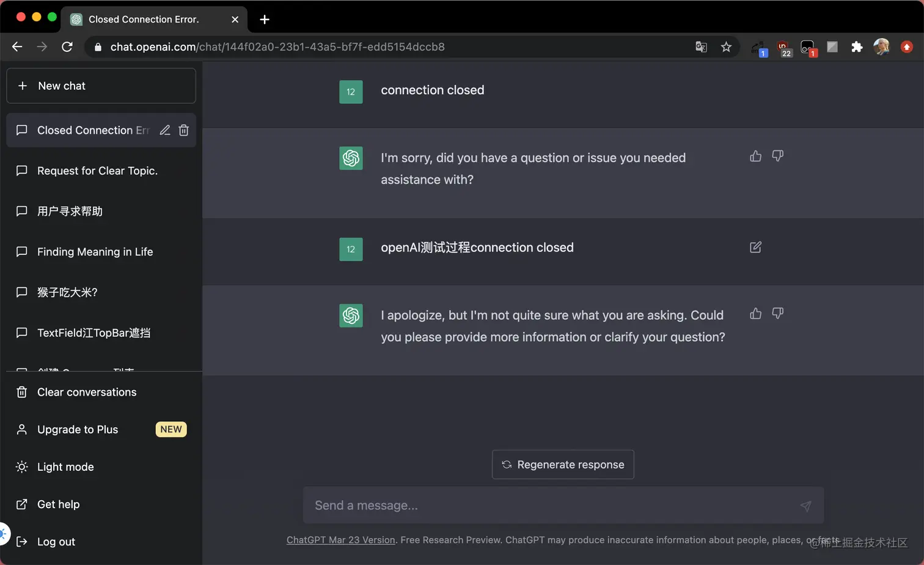Screen dimensions: 924x565
Task: Open ChatGPT Mar 23 Version link
Action: point(340,540)
